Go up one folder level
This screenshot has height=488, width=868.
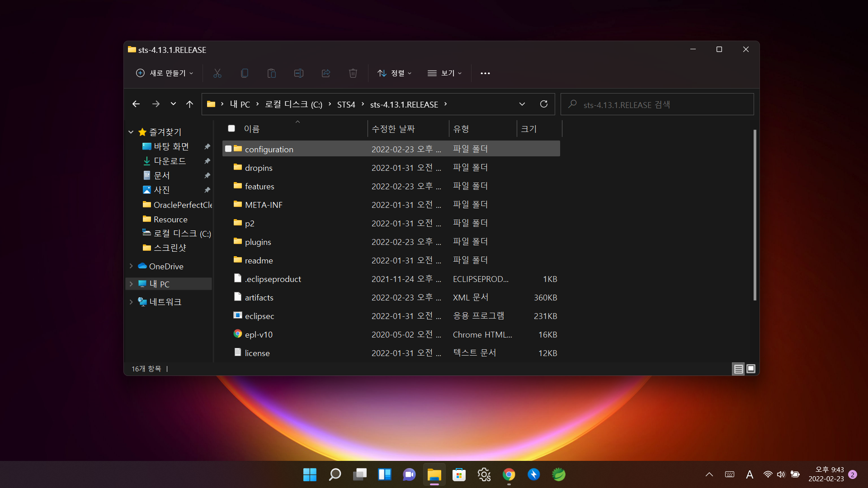[x=189, y=104]
